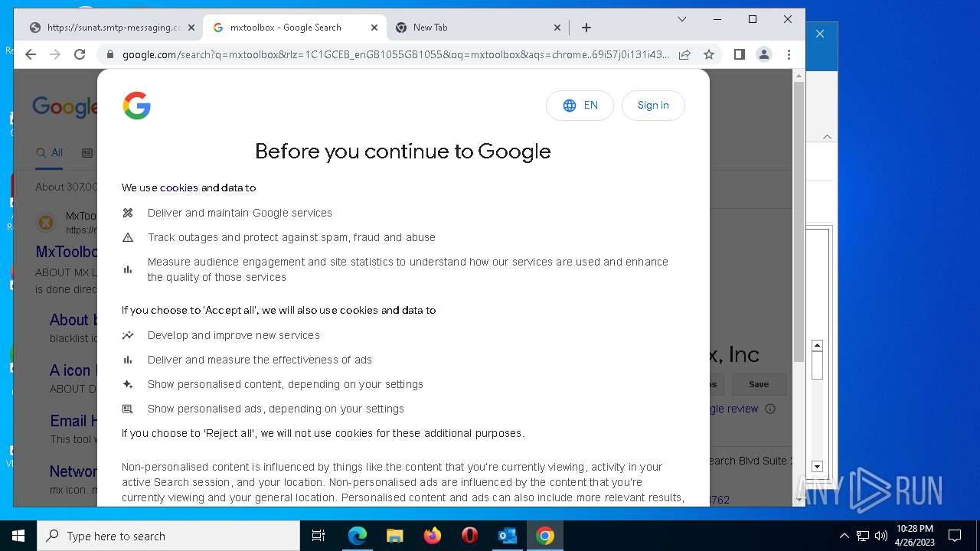Open the notification center icon
This screenshot has height=551, width=980.
click(955, 536)
